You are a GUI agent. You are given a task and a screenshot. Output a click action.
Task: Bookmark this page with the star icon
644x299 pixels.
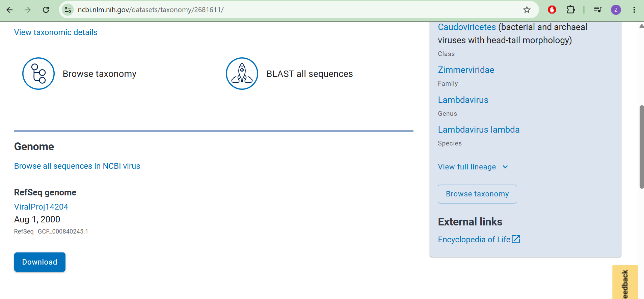[x=527, y=10]
